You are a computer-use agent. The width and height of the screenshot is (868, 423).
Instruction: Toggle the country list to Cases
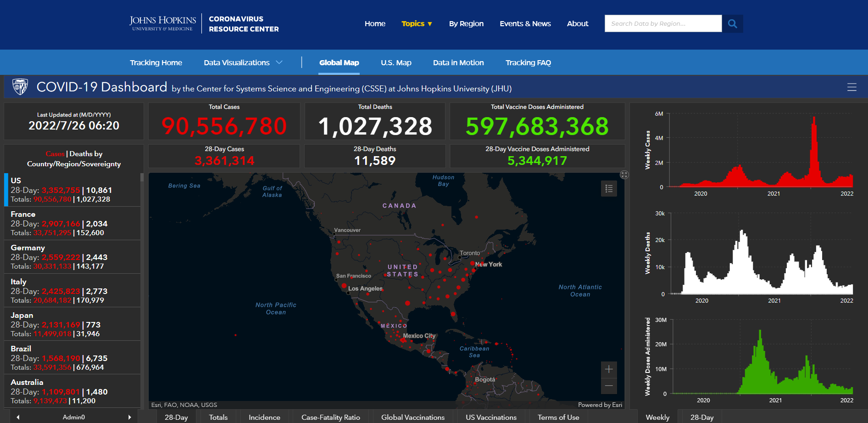(x=55, y=154)
